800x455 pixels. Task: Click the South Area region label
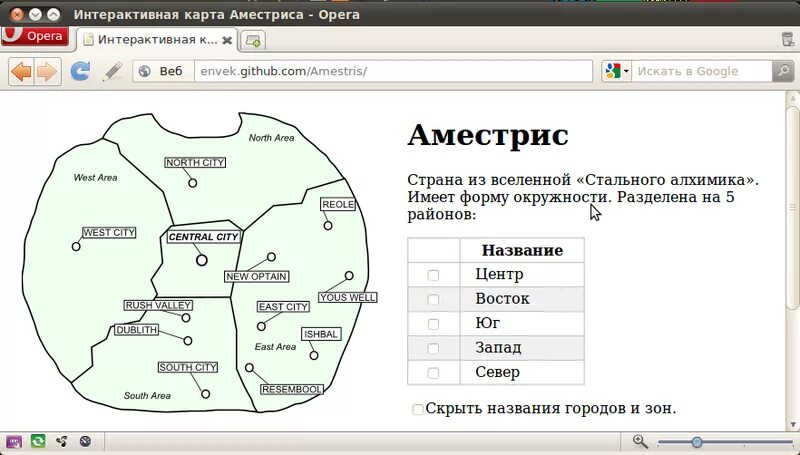tap(147, 396)
